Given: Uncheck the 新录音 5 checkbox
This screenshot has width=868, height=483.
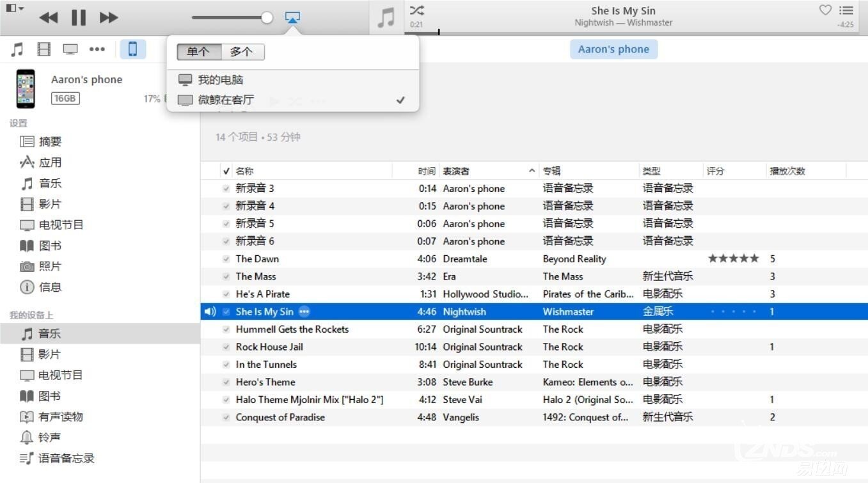Looking at the screenshot, I should coord(226,224).
